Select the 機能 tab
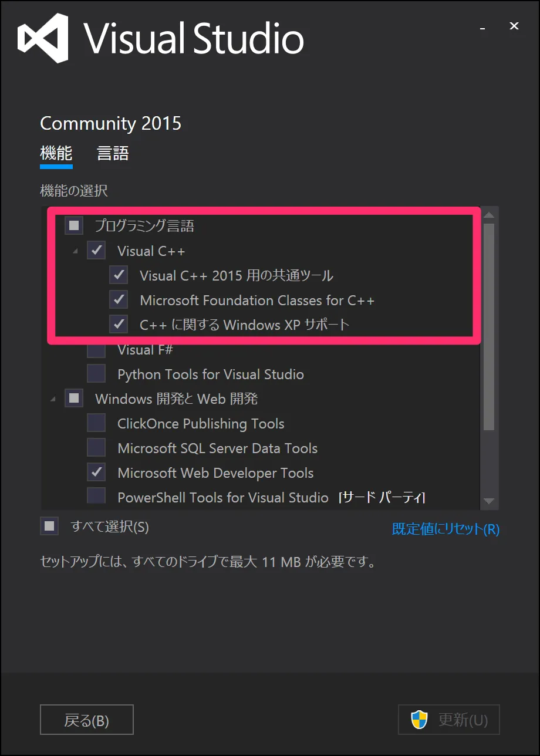 pos(56,153)
